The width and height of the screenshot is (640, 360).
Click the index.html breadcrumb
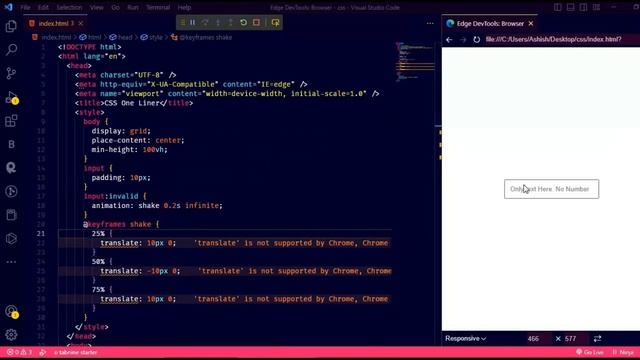pyautogui.click(x=52, y=37)
